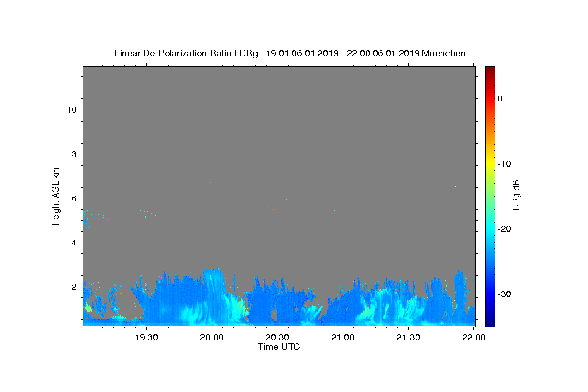The height and width of the screenshot is (392, 588).
Task: Click colorbar tick label -10
Action: tap(505, 164)
